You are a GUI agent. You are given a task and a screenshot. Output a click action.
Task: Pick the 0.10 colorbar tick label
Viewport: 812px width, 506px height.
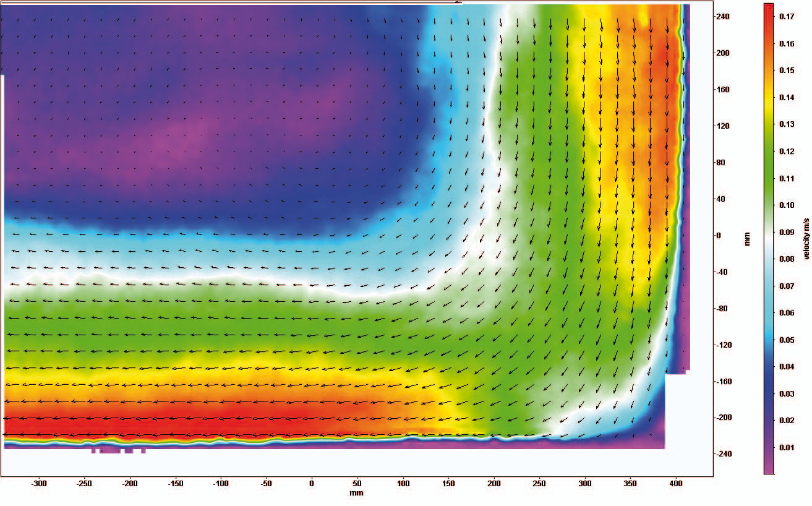(785, 205)
